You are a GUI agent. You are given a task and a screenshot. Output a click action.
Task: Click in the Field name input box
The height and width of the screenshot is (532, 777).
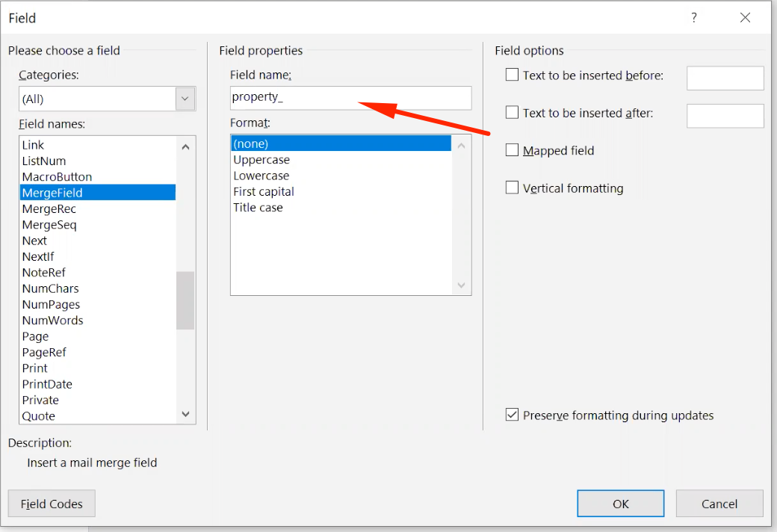tap(351, 98)
